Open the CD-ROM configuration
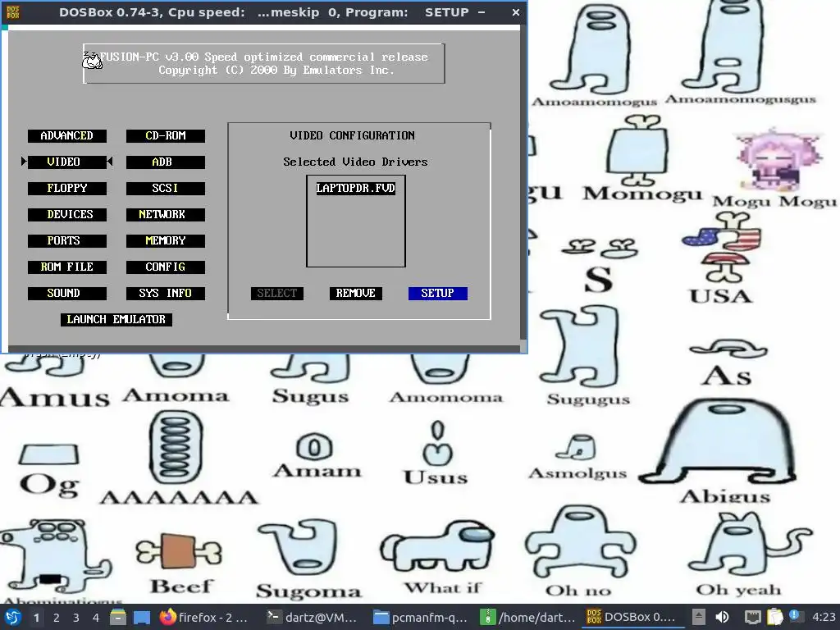 click(x=166, y=136)
